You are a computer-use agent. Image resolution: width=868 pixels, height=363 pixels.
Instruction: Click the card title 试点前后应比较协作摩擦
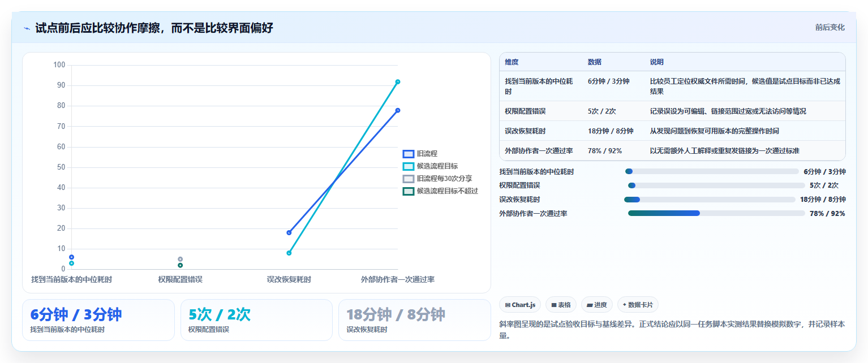[154, 28]
